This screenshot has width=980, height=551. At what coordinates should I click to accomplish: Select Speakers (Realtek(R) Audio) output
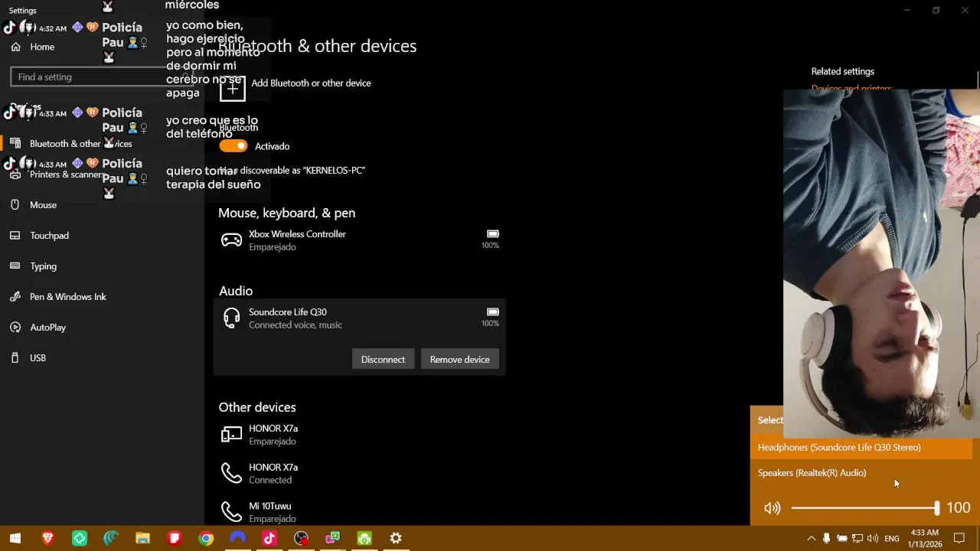click(x=861, y=473)
